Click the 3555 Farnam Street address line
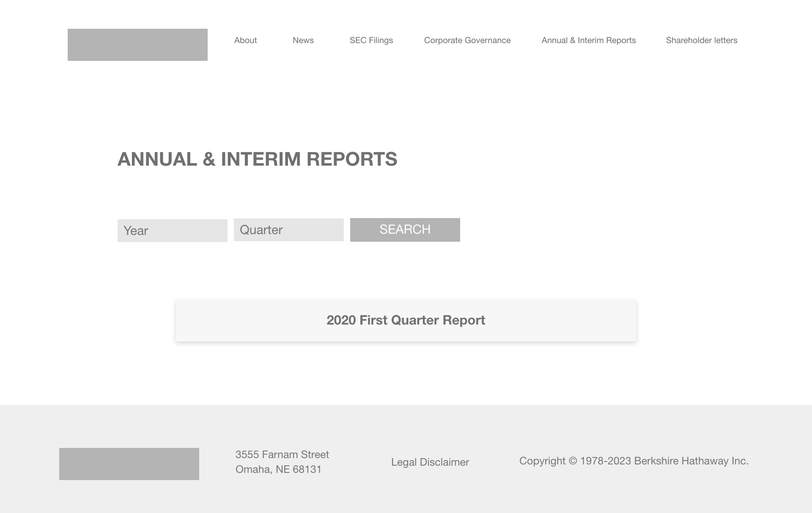812x513 pixels. click(x=282, y=455)
